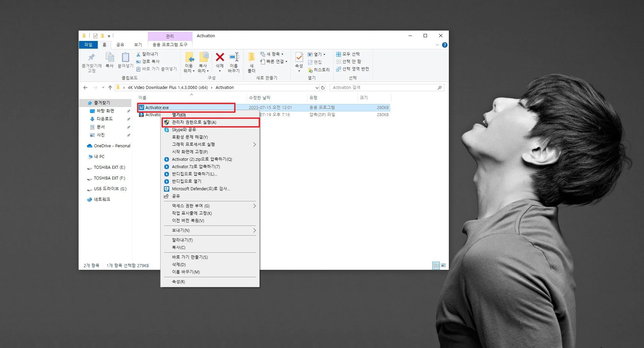Switch to the Home (홈) tab
This screenshot has height=348, width=644.
[104, 45]
